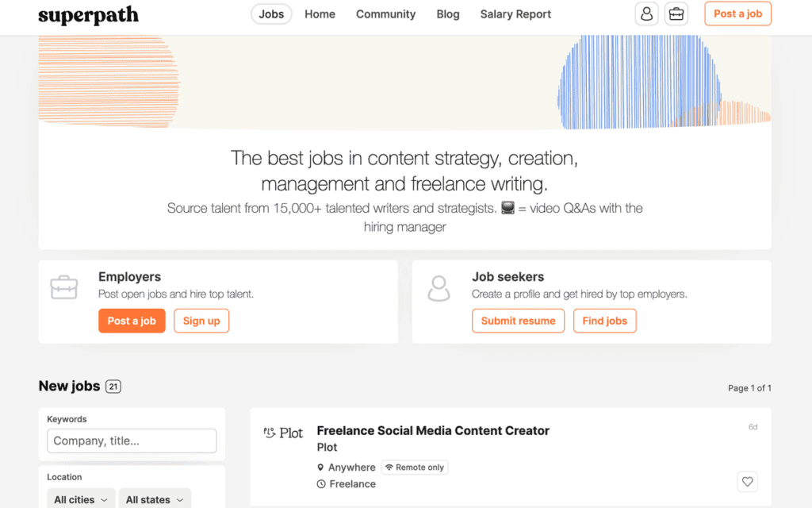The width and height of the screenshot is (812, 508).
Task: Open Freelance Social Media Content Creator listing
Action: tap(433, 430)
